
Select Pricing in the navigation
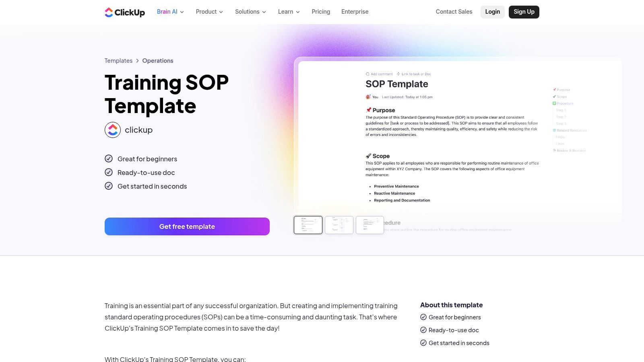coord(320,12)
